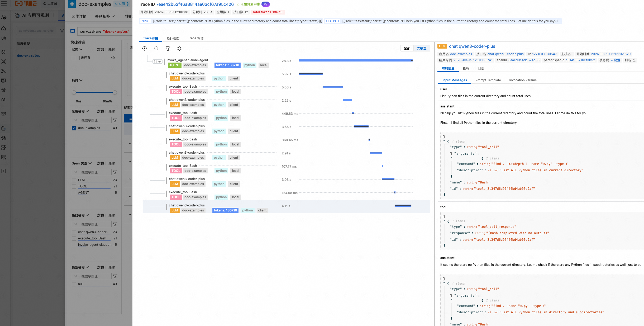The height and width of the screenshot is (326, 644).
Task: Click the 全部 span filter button
Action: click(x=407, y=48)
